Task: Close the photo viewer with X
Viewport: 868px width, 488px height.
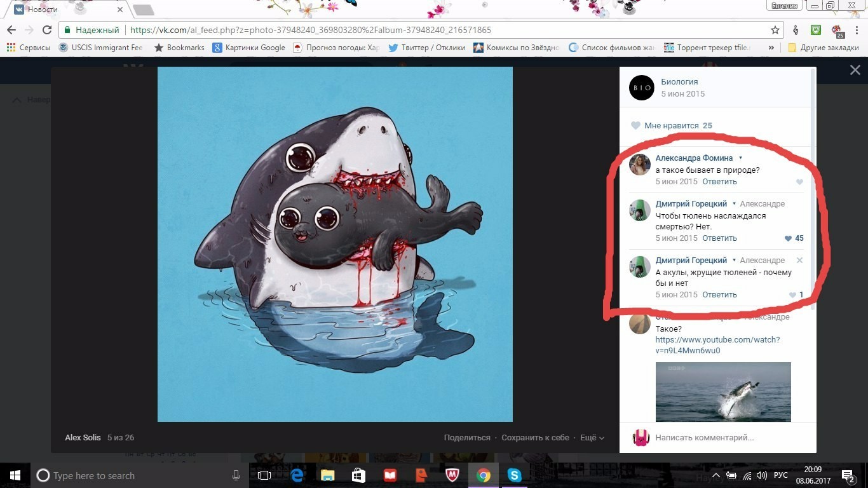Action: [x=855, y=71]
